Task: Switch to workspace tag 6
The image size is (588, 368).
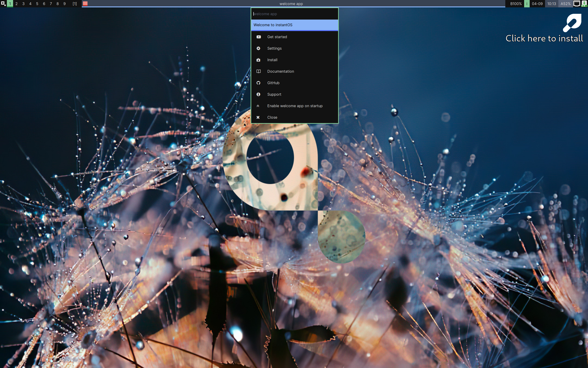Action: pos(44,3)
